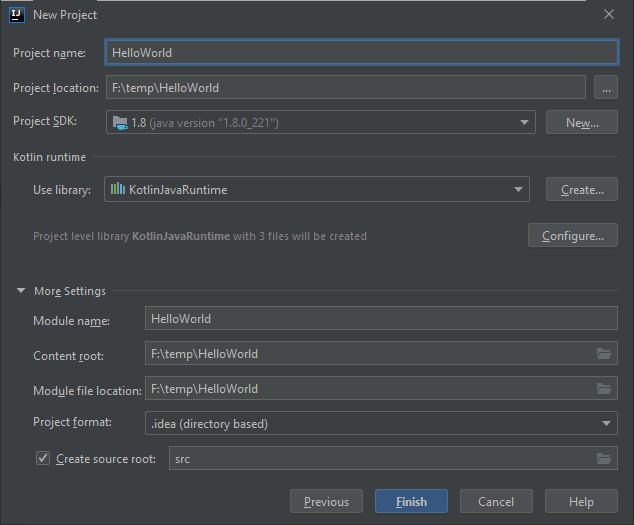Open Help for the New Project dialog
The width and height of the screenshot is (634, 525).
click(x=581, y=502)
